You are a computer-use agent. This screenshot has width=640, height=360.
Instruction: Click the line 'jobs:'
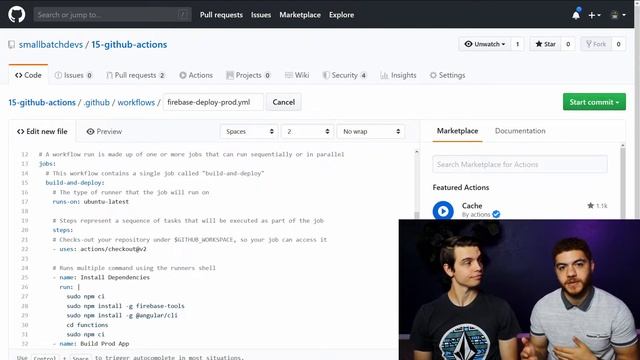click(47, 164)
